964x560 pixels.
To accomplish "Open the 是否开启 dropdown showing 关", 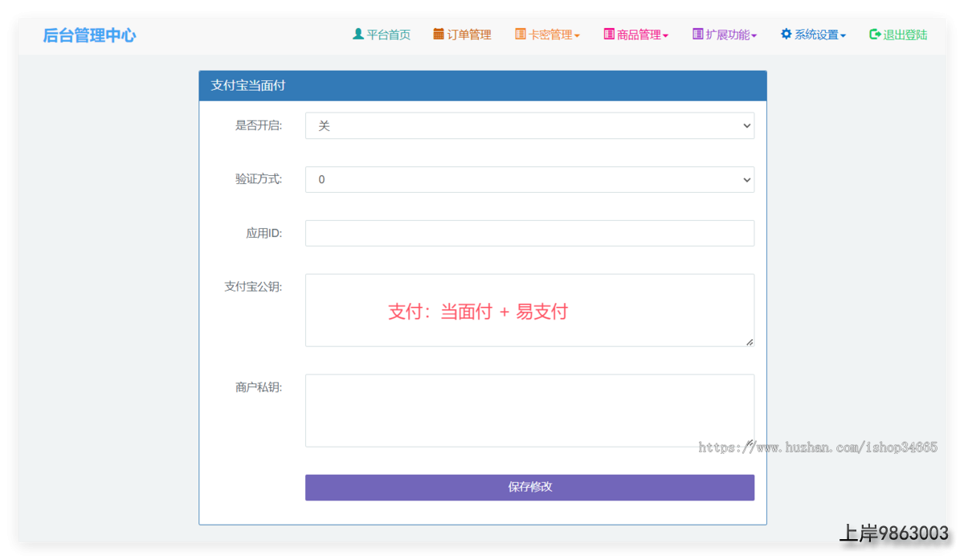I will coord(529,126).
